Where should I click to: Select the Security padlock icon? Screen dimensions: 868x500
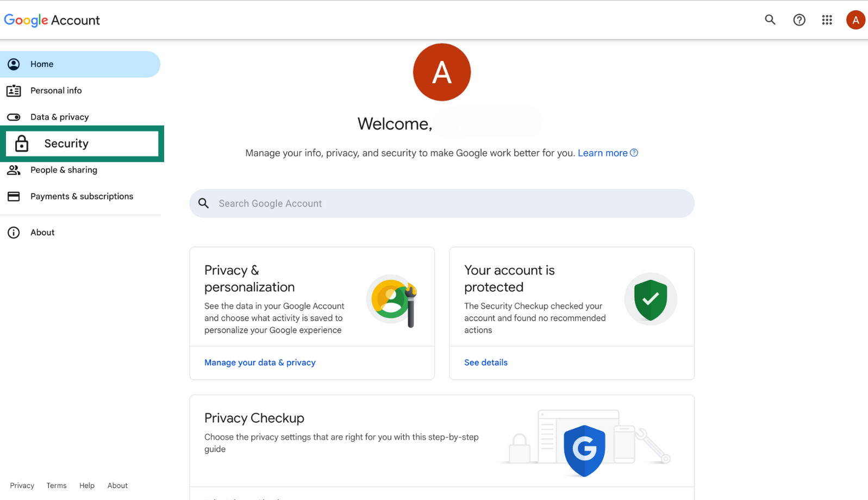coord(21,143)
